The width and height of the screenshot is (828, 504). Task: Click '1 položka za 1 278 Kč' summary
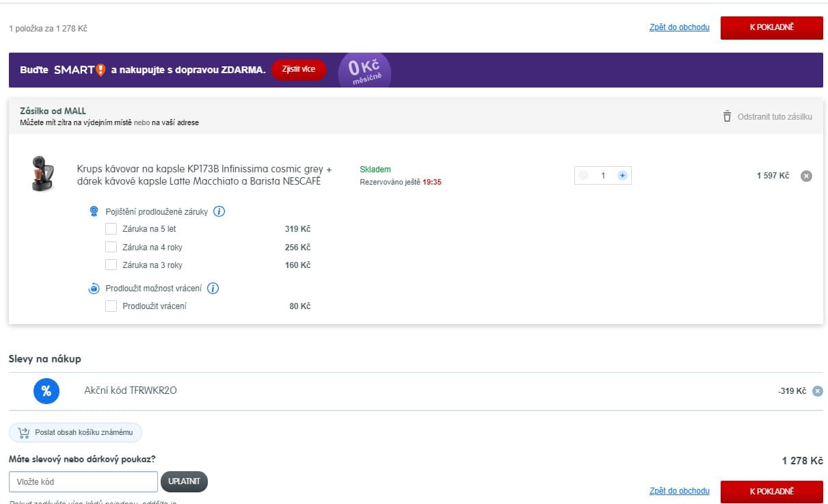[48, 29]
